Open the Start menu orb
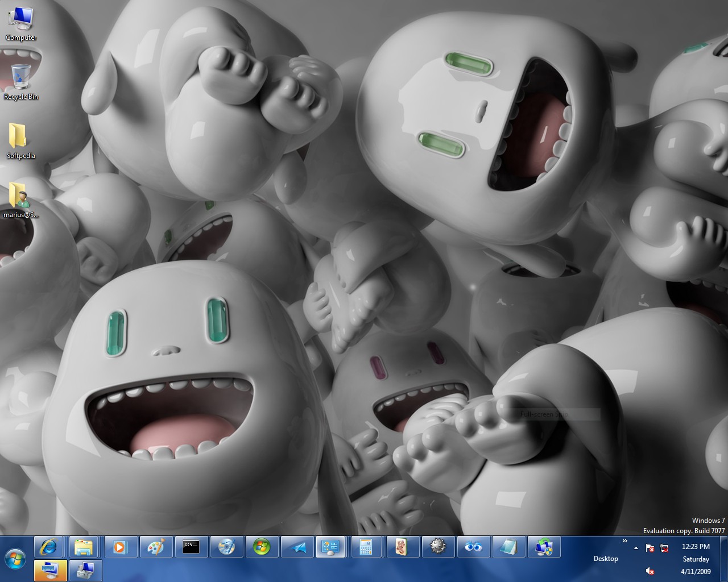 pyautogui.click(x=15, y=559)
